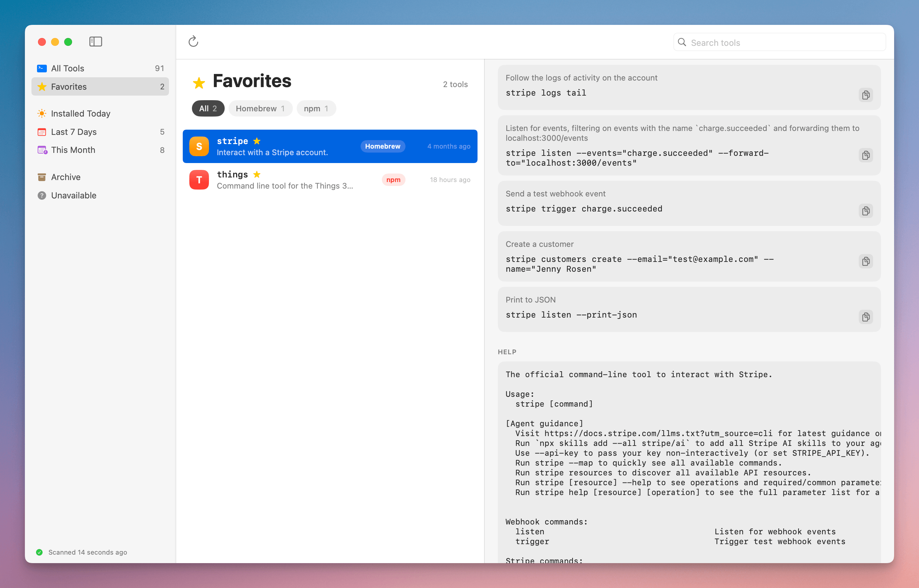The height and width of the screenshot is (588, 919).
Task: Copy the stripe listen charge.succeeded forward command
Action: [866, 155]
